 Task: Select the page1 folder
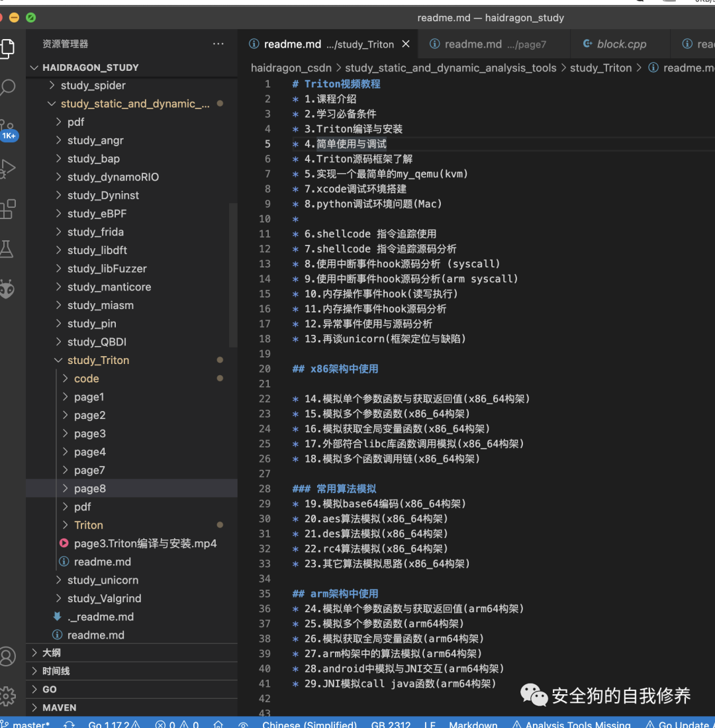pos(132,397)
